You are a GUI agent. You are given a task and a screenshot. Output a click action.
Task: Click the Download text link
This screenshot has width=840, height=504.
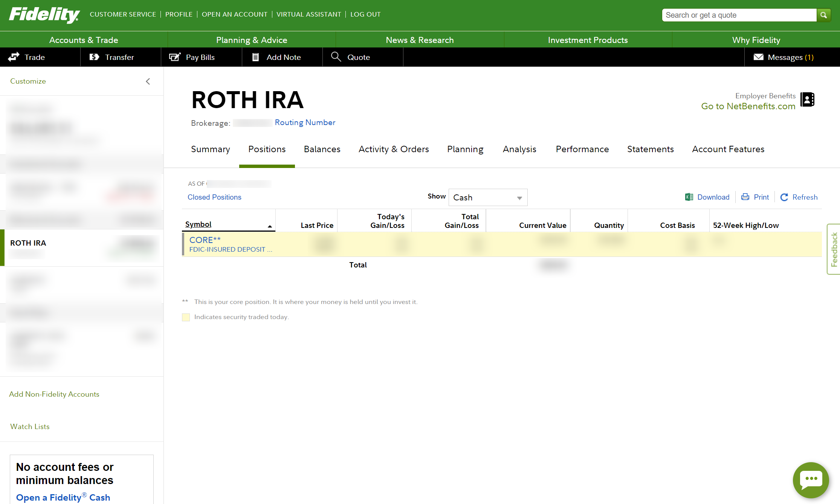713,197
